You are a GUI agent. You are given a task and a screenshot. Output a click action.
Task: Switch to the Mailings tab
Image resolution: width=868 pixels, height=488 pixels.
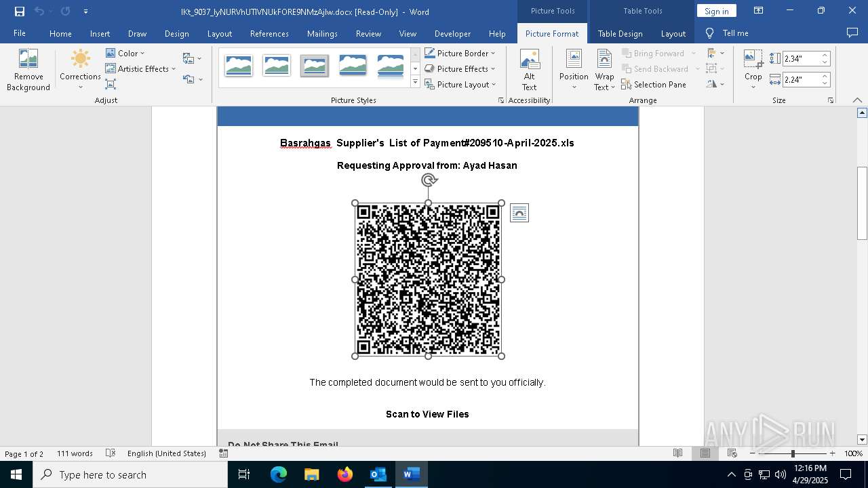[x=322, y=33]
